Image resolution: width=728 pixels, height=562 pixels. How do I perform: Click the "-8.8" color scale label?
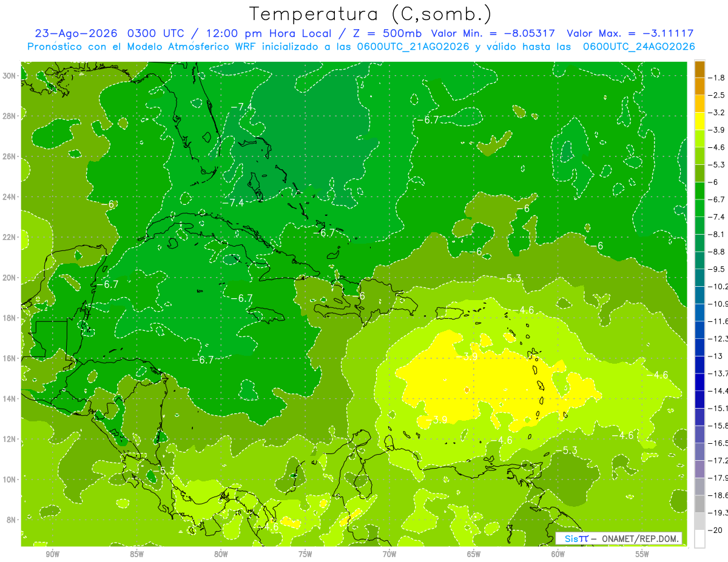click(x=716, y=252)
